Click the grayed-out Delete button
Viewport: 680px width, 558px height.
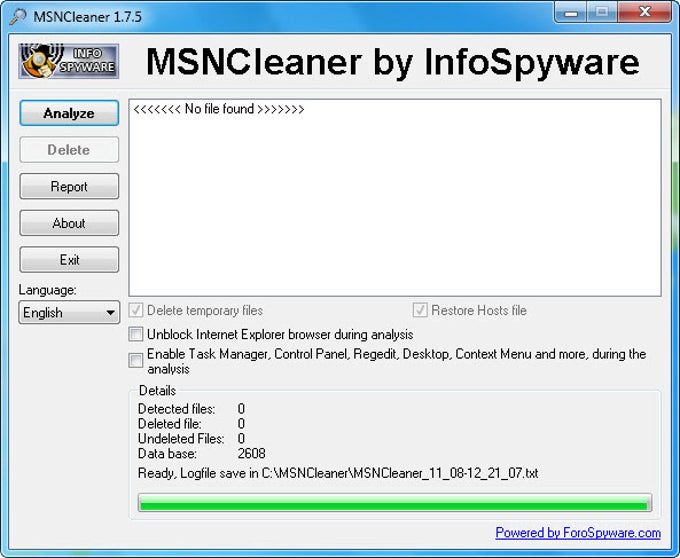point(69,150)
